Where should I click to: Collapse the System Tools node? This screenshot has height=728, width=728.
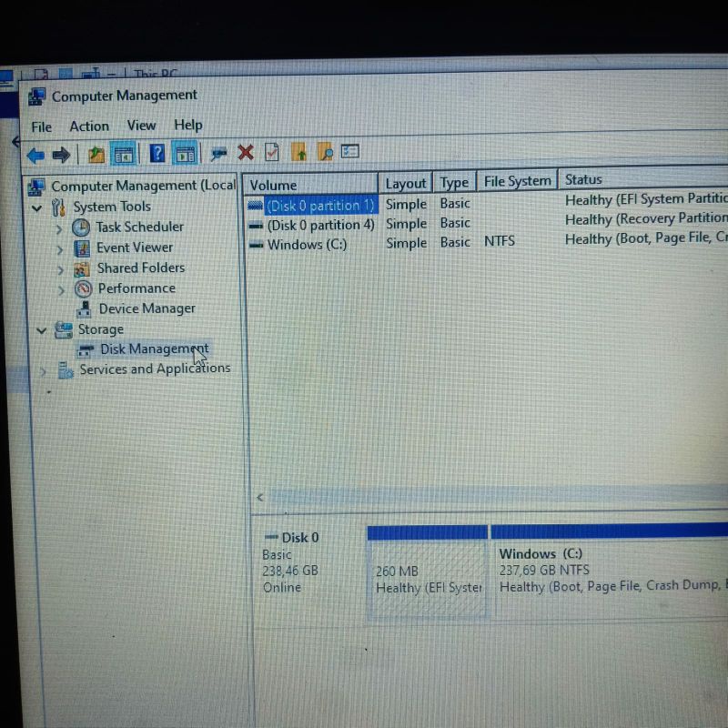[x=37, y=208]
